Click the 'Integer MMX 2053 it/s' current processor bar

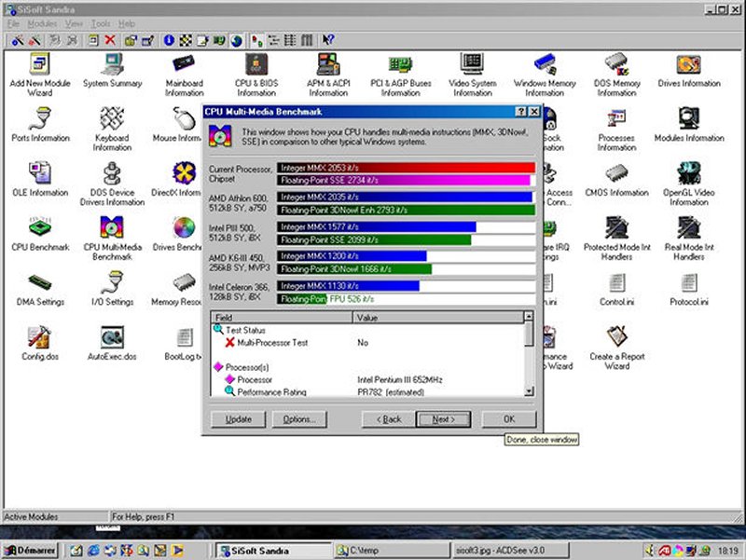pos(407,168)
